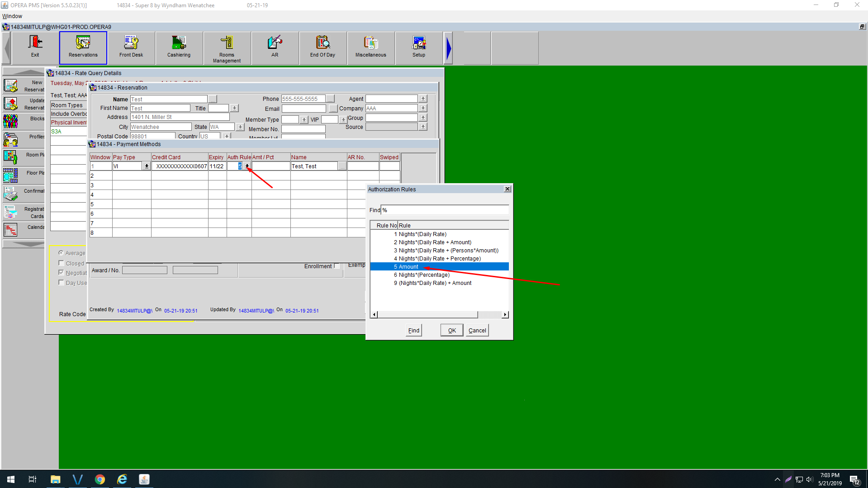Open the Miscellaneous module
Viewport: 868px width, 488px height.
(x=370, y=47)
